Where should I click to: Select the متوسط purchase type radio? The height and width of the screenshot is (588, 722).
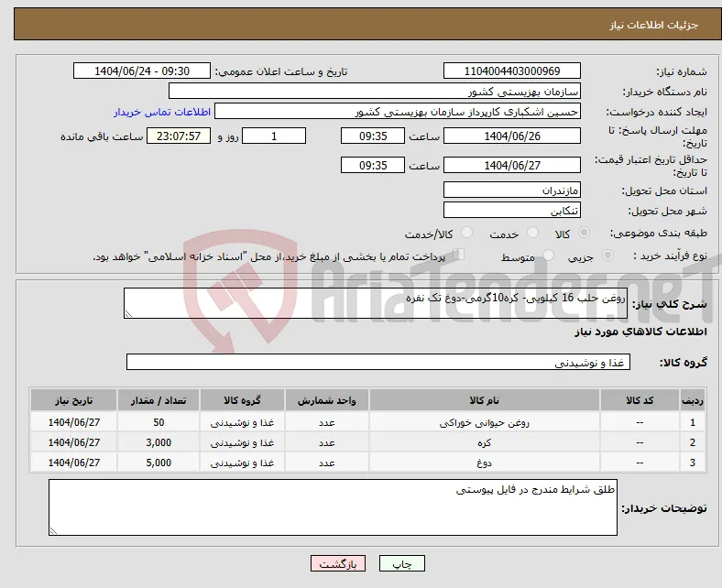tap(548, 256)
